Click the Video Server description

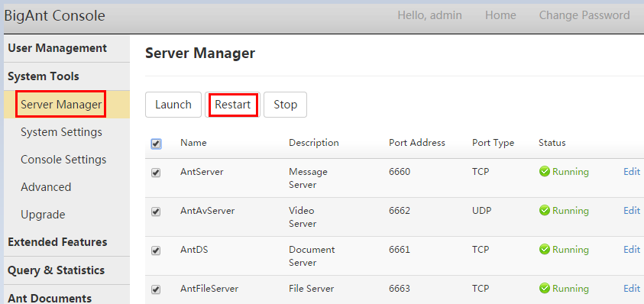point(303,218)
